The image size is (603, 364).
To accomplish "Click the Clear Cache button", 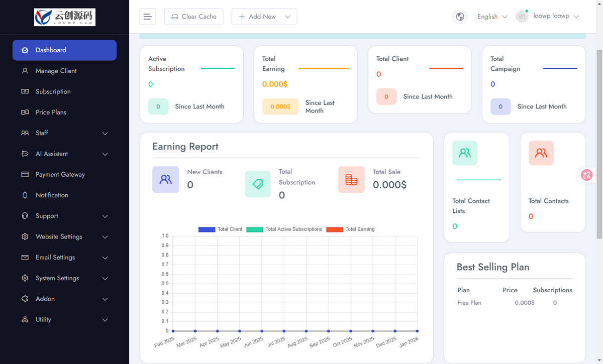I will coord(194,17).
